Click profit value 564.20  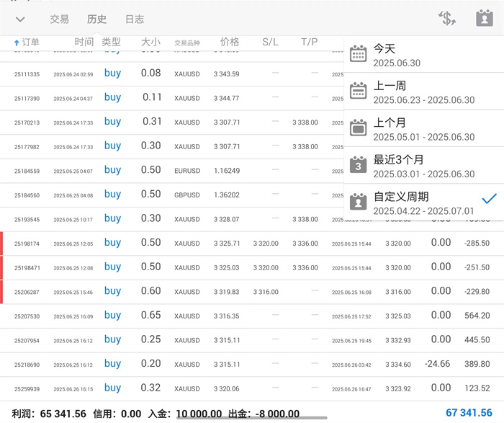coord(477,316)
